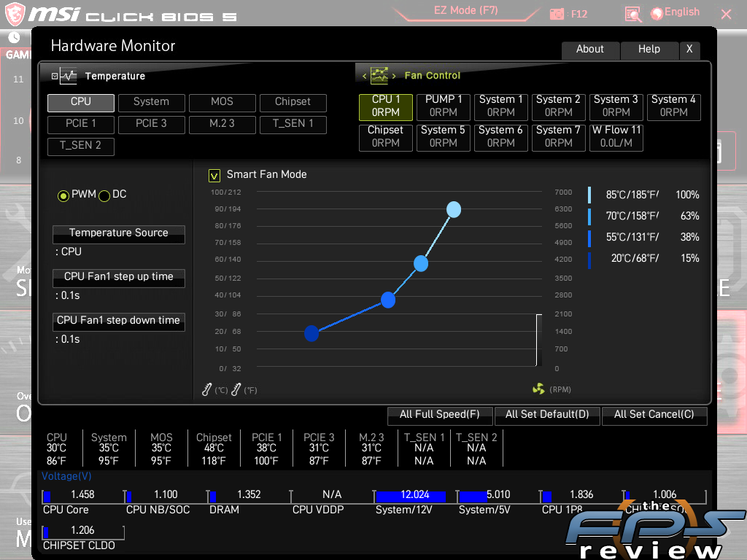Viewport: 747px width, 560px height.
Task: Open the Temperature Source selector
Action: click(119, 234)
